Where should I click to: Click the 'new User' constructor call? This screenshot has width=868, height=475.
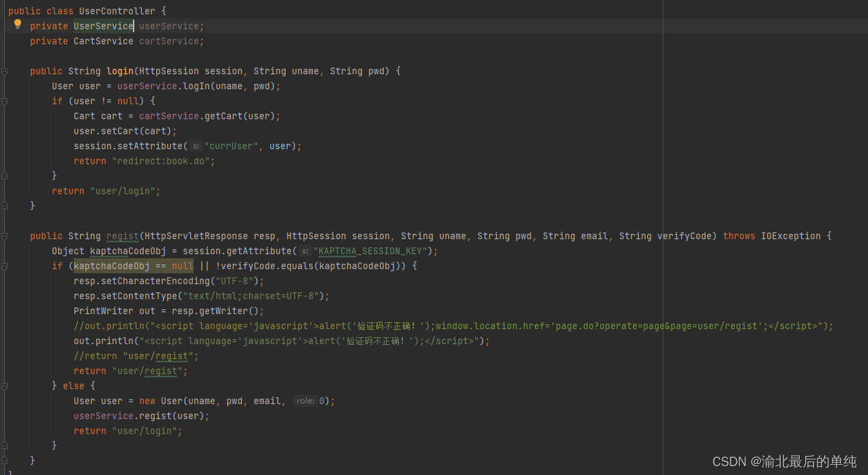(161, 401)
